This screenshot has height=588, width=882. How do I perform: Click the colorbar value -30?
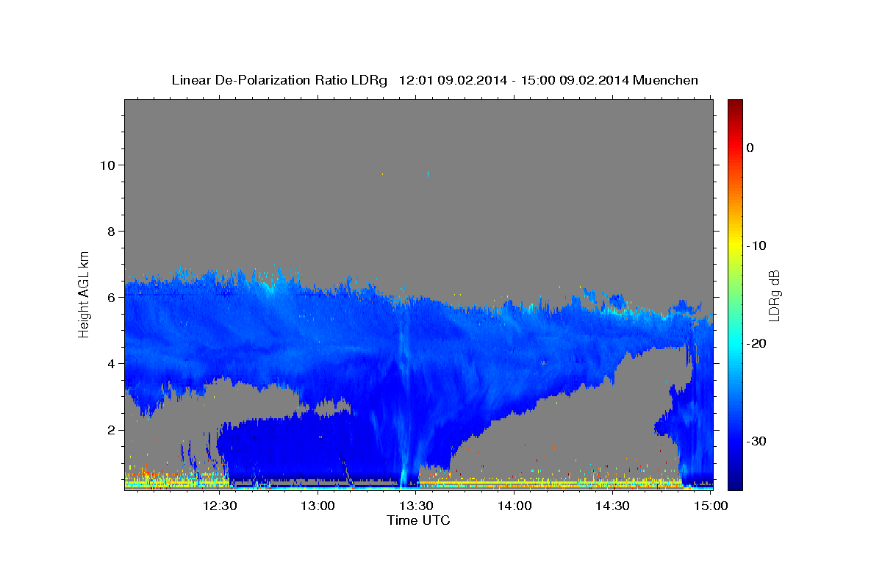(756, 441)
